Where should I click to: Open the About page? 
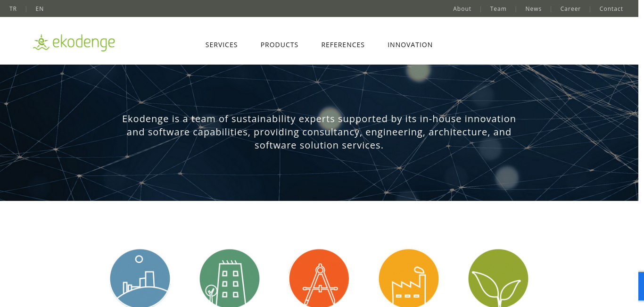pos(462,8)
